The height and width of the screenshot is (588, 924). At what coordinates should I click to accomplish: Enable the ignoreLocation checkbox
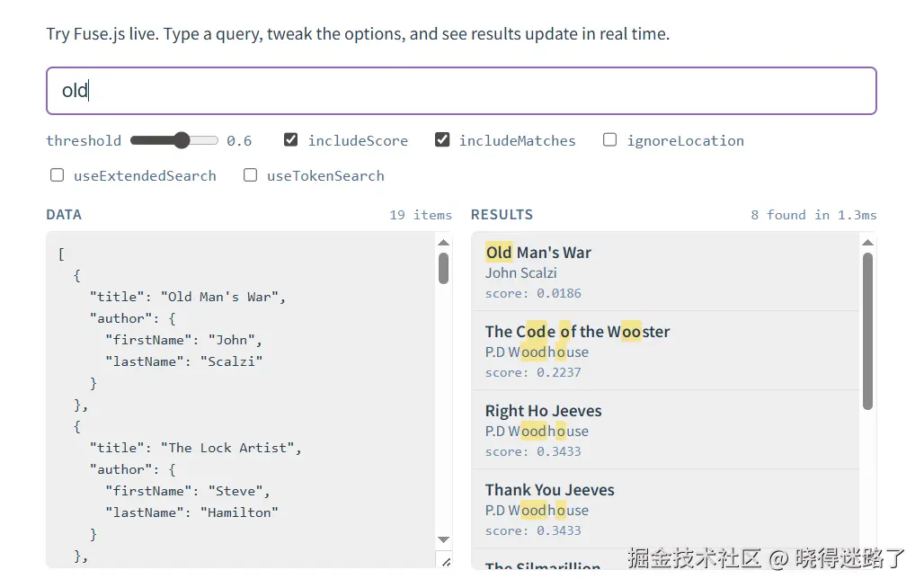(x=610, y=140)
